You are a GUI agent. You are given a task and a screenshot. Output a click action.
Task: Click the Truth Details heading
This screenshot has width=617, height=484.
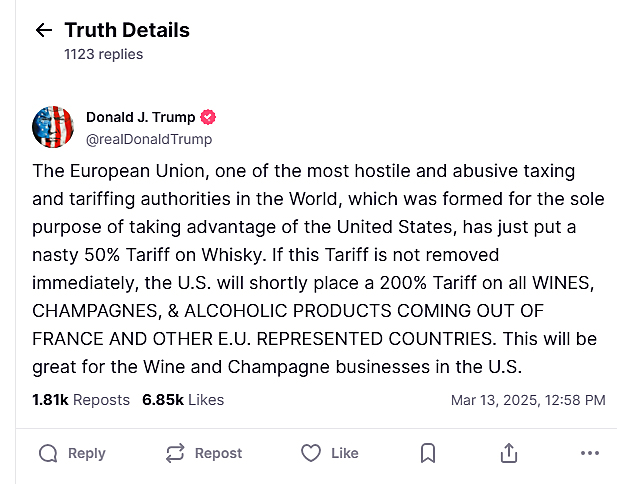(126, 30)
